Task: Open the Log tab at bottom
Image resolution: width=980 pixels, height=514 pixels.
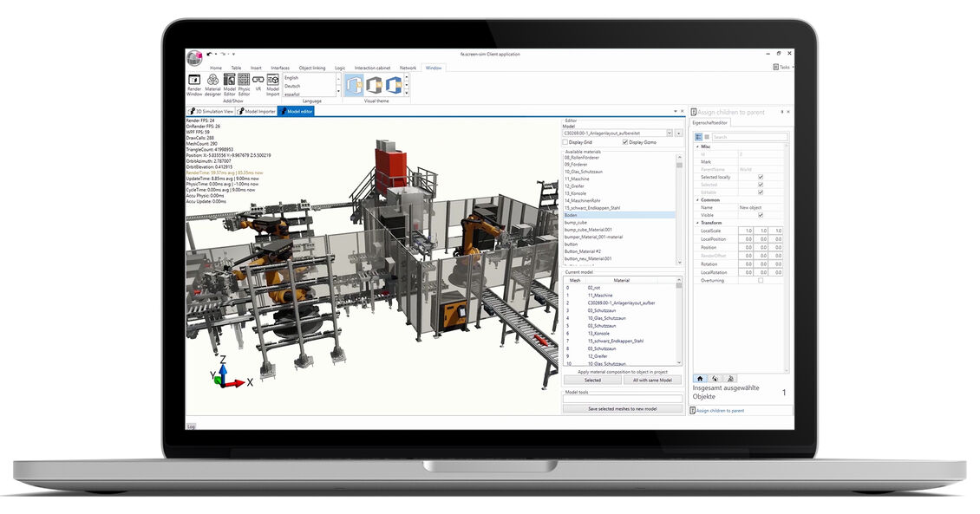Action: (x=192, y=426)
